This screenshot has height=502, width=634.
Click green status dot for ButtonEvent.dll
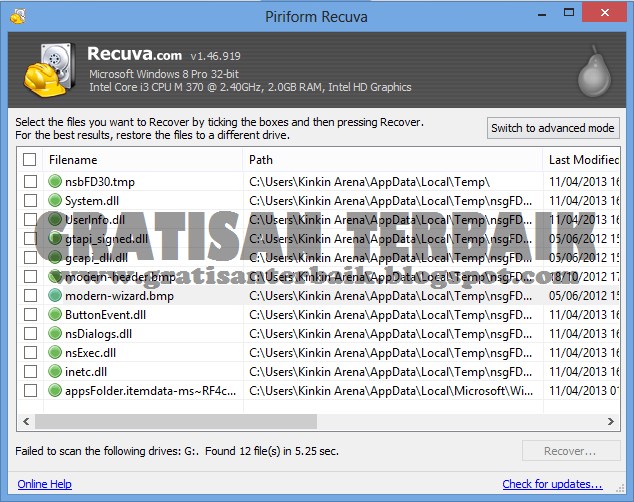tap(55, 314)
